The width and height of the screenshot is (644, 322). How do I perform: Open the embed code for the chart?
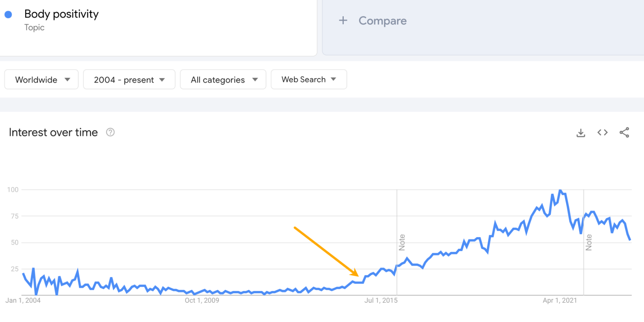click(x=602, y=132)
